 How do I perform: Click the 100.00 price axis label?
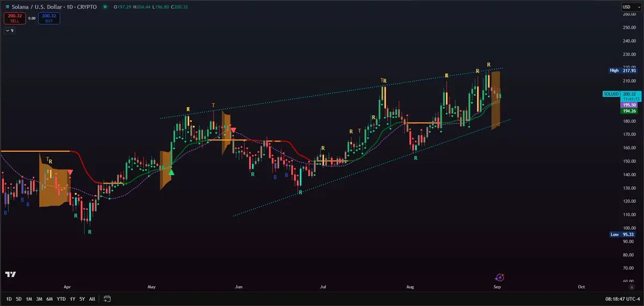629,228
